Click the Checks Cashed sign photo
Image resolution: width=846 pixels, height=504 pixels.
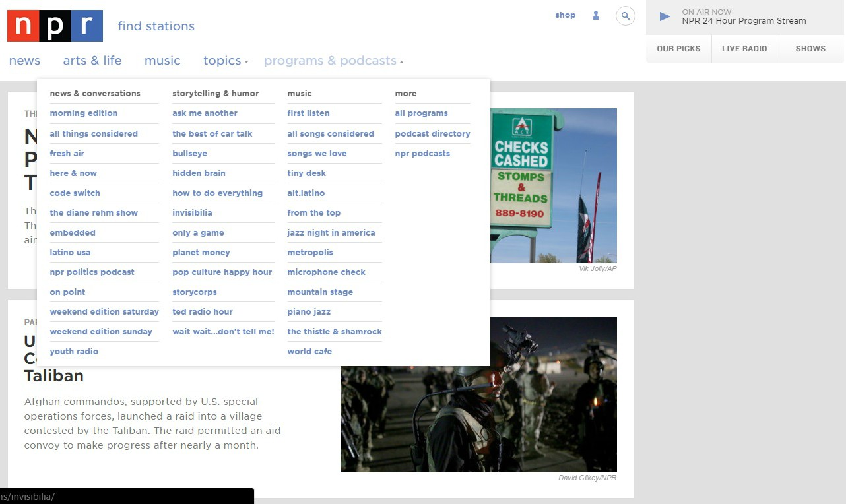(x=554, y=185)
